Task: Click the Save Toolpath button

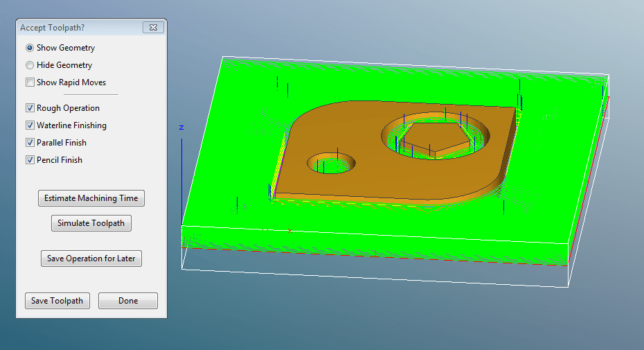Action: pos(57,301)
